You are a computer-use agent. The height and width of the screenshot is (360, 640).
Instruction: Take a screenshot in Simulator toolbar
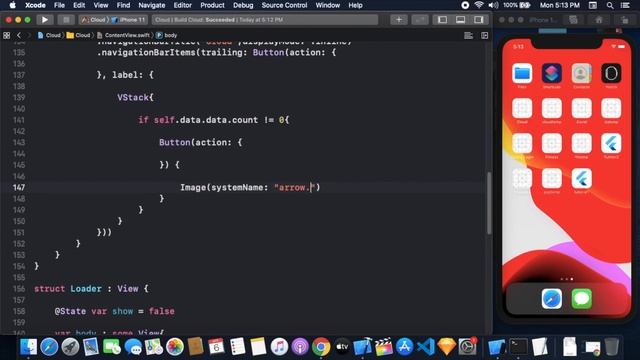(573, 20)
